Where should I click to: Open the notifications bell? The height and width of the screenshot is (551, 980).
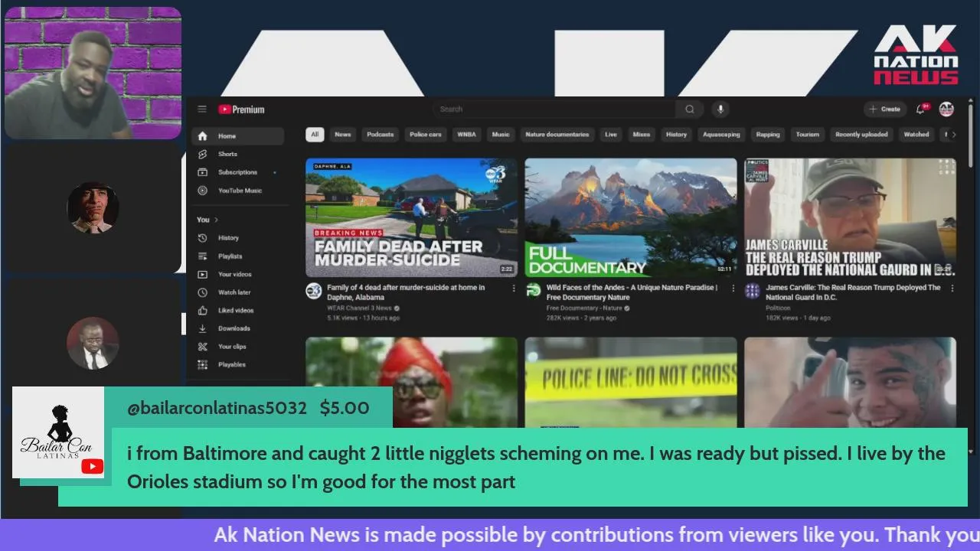[x=921, y=109]
